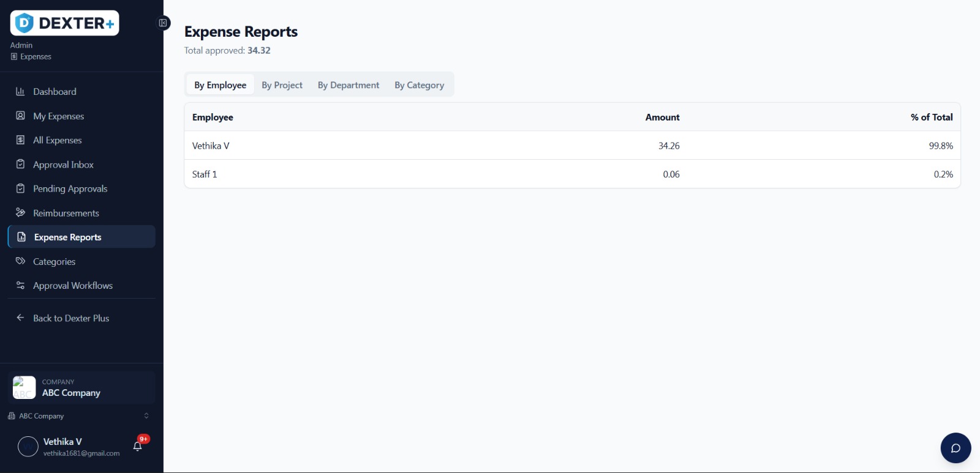Click the 99.8% percentage cell
The height and width of the screenshot is (473, 980).
(941, 146)
